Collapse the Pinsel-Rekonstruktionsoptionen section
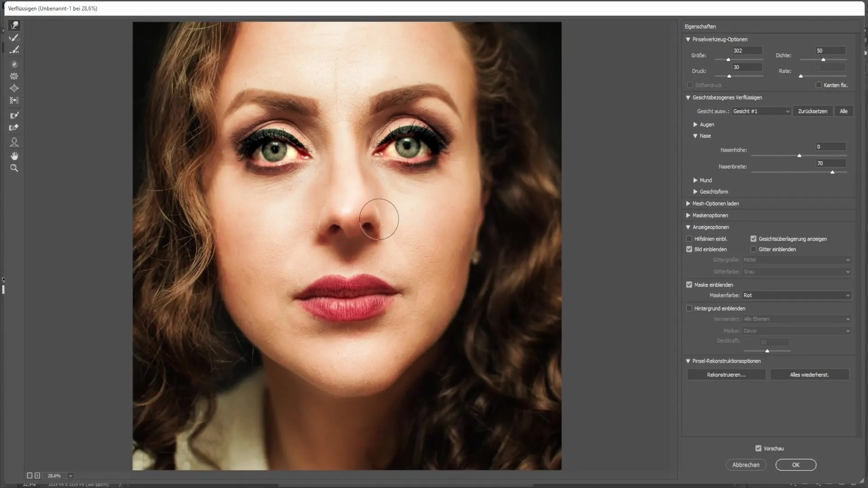 tap(688, 361)
